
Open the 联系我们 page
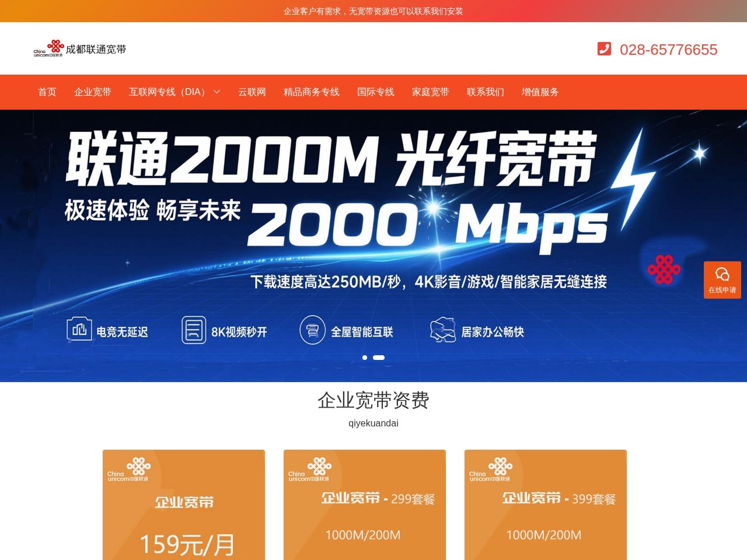(x=485, y=92)
